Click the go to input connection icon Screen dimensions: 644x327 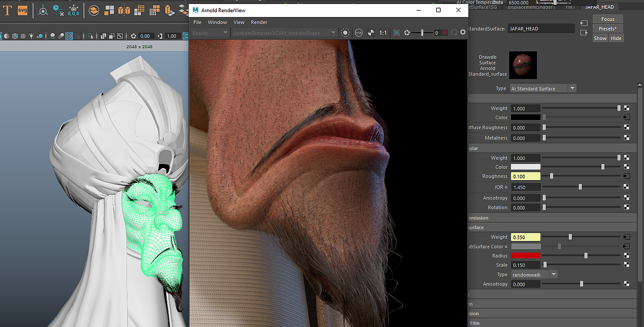tap(584, 23)
